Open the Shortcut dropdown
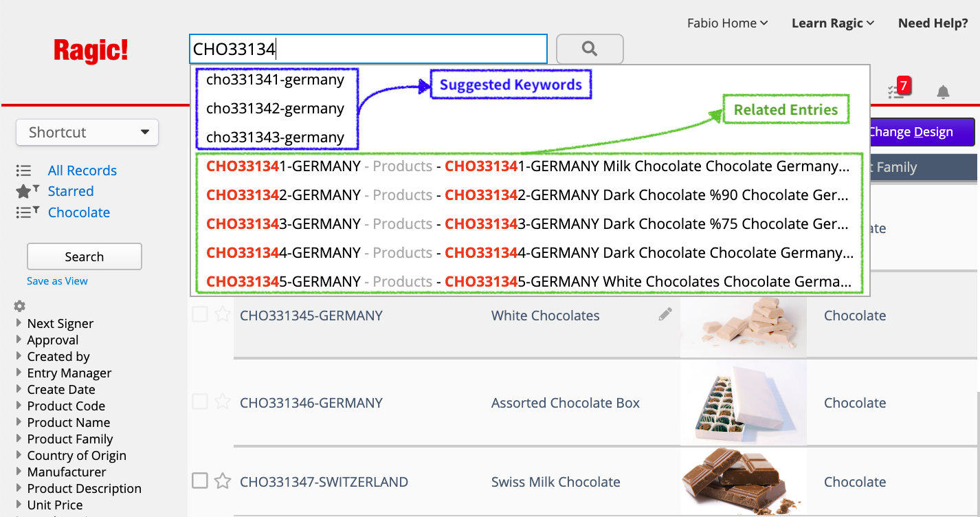Screen dimensions: 980x517 (x=87, y=133)
